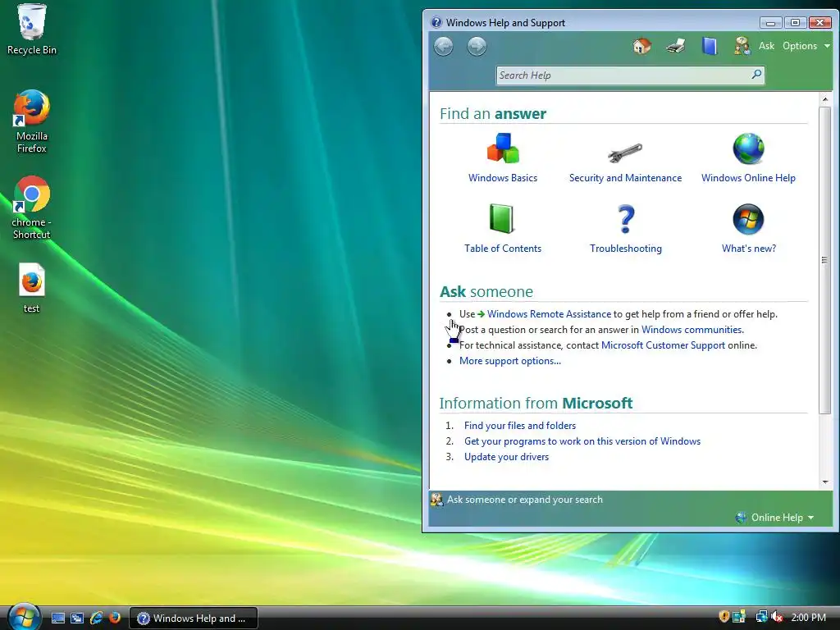Click Windows Help taskbar button

click(x=194, y=619)
